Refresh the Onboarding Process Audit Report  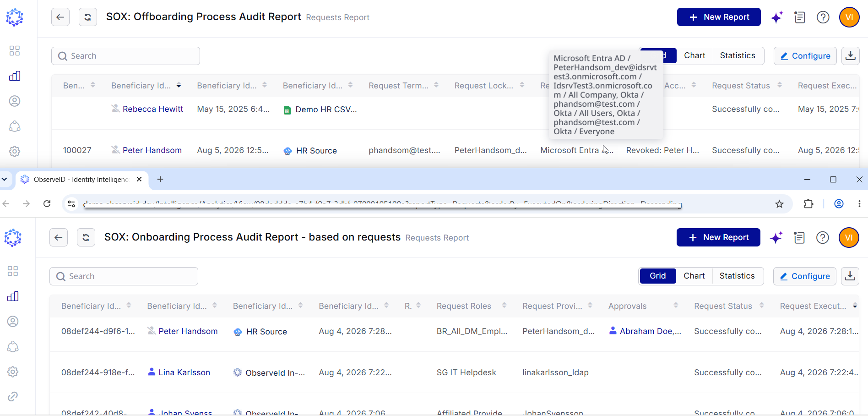tap(86, 237)
